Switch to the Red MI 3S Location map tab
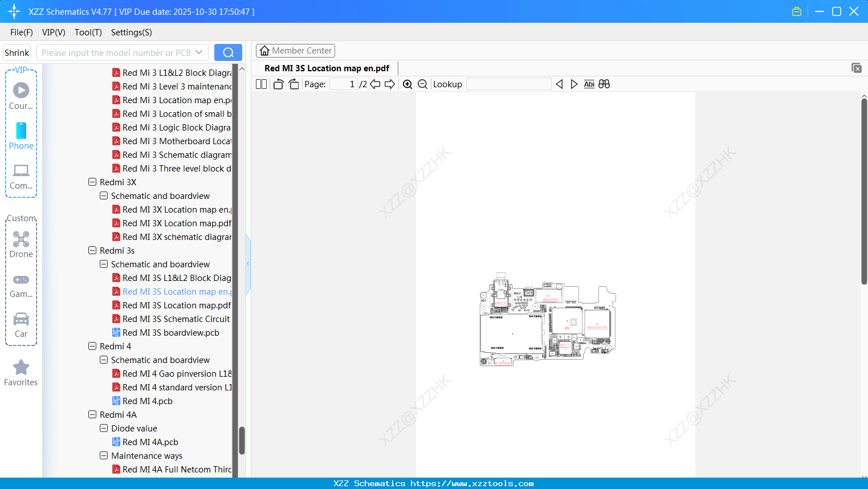Image resolution: width=868 pixels, height=489 pixels. click(325, 68)
